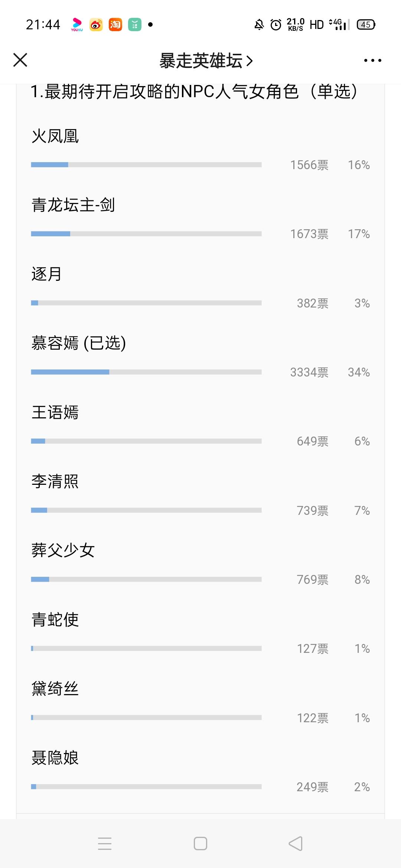
Task: Tap the battery indicator showing 45
Action: click(366, 24)
